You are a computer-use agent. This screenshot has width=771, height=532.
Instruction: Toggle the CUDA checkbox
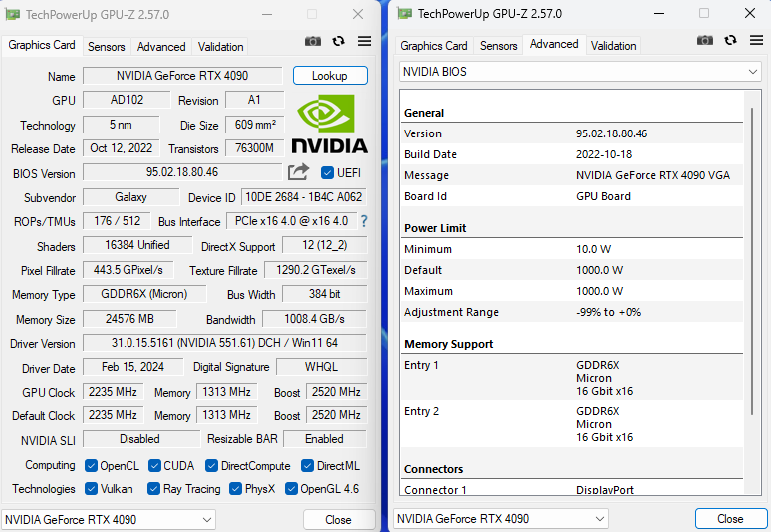[x=154, y=465]
